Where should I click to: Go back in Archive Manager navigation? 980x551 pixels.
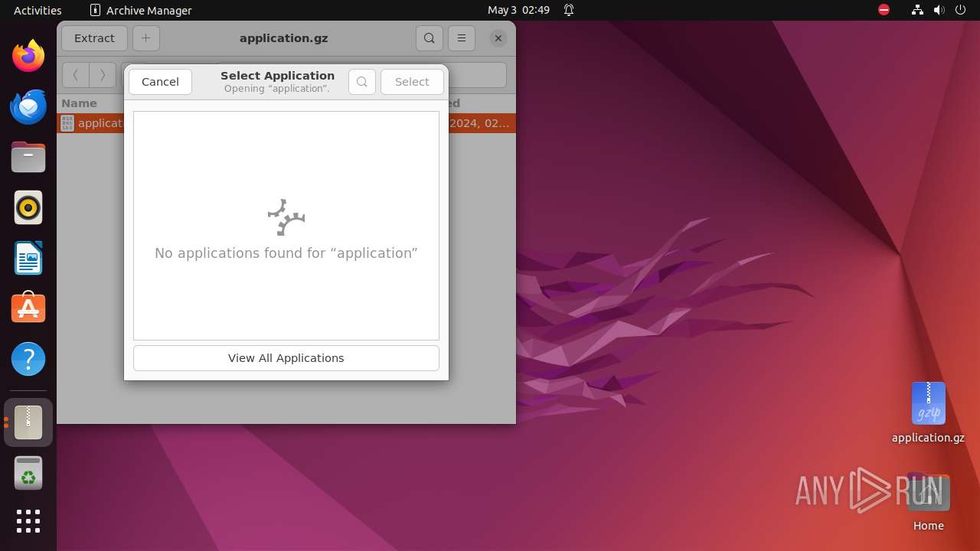click(x=75, y=75)
